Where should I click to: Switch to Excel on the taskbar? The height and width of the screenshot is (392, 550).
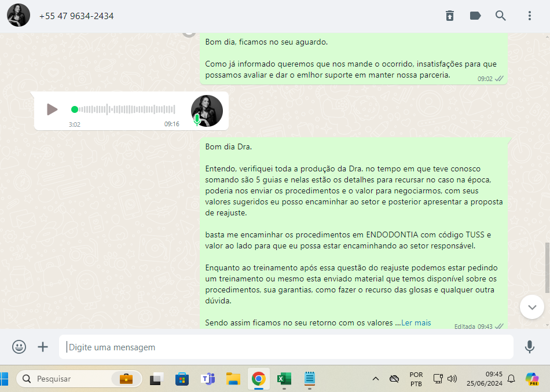tap(284, 379)
